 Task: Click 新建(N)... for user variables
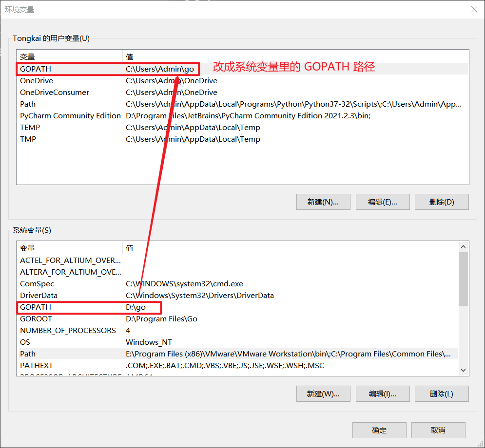323,202
